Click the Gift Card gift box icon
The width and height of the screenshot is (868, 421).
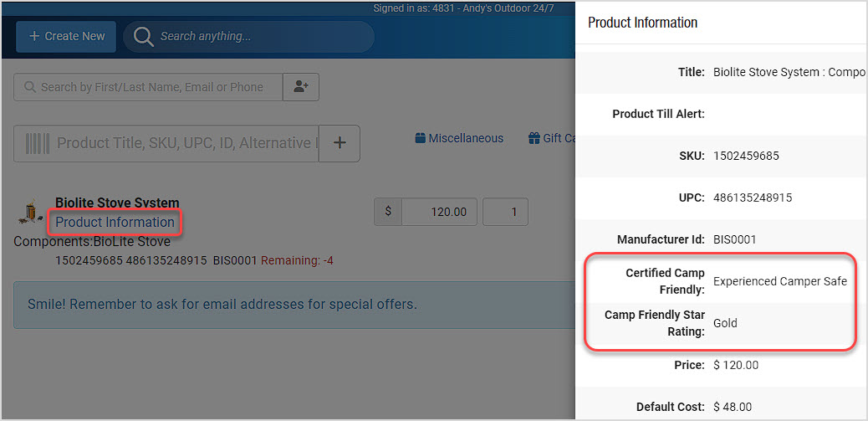(x=534, y=138)
